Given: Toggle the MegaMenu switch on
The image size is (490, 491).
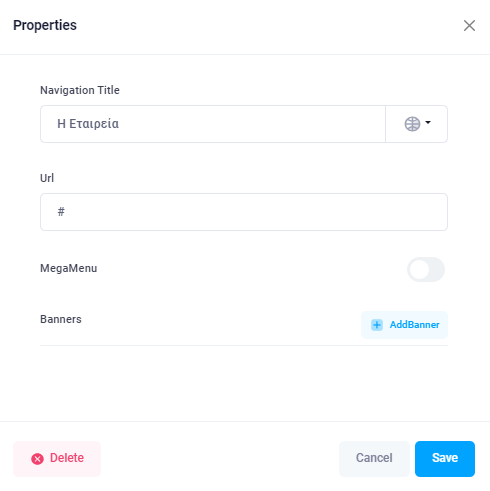Looking at the screenshot, I should pyautogui.click(x=426, y=269).
